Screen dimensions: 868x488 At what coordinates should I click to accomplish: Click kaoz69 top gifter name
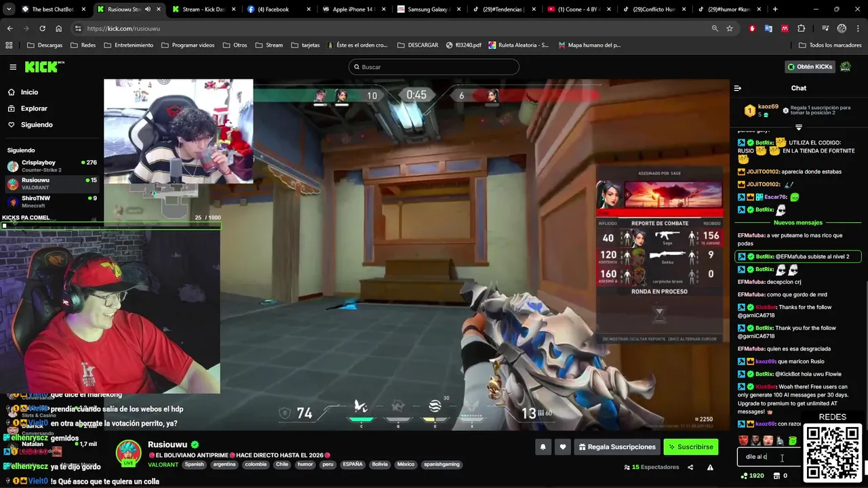point(768,107)
